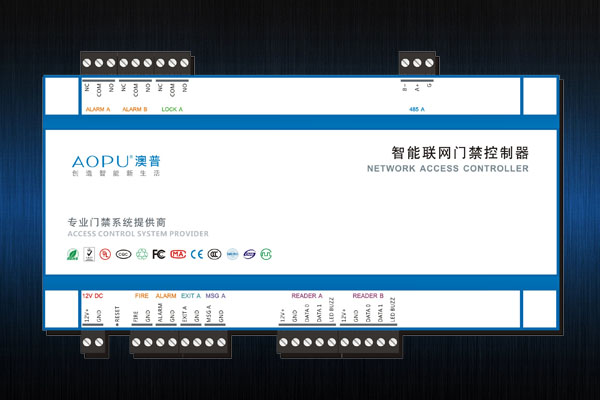The width and height of the screenshot is (600, 400).
Task: Click the top-right 485 A terminal block
Action: point(417,63)
